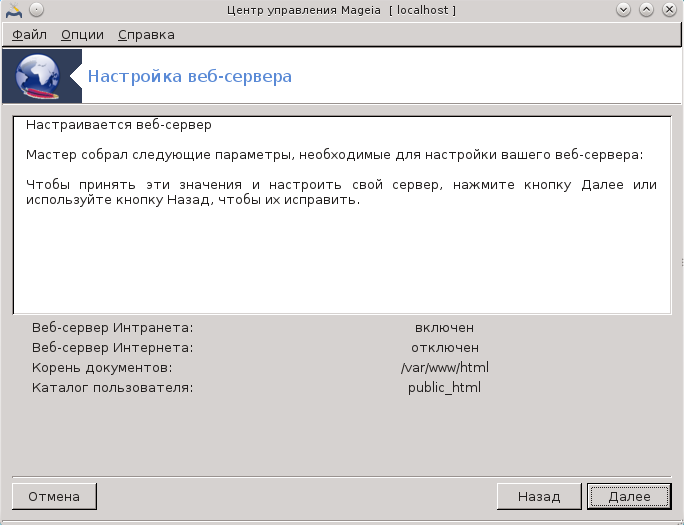Viewport: 684px width, 525px height.
Task: Proceed with the Далее button
Action: [629, 496]
